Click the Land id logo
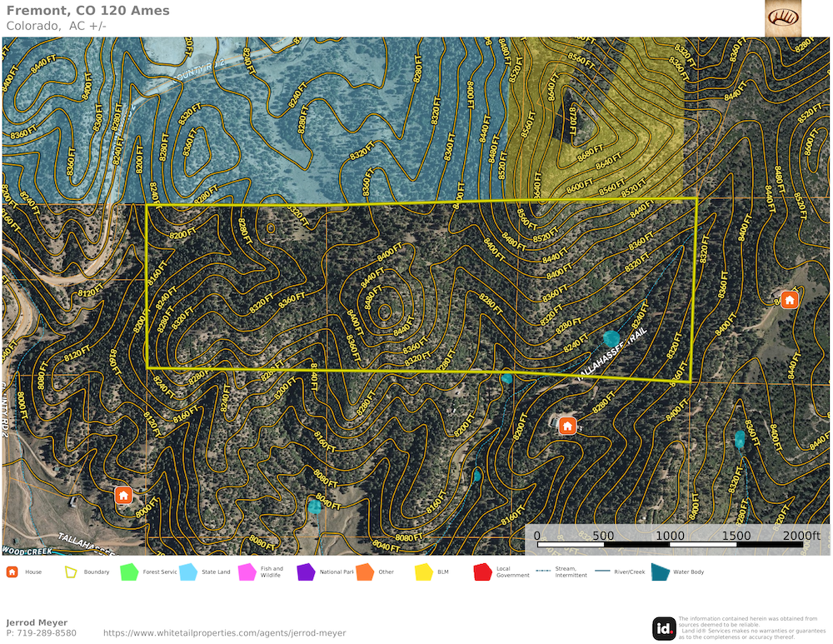Screen dimensions: 833x644 (x=664, y=628)
